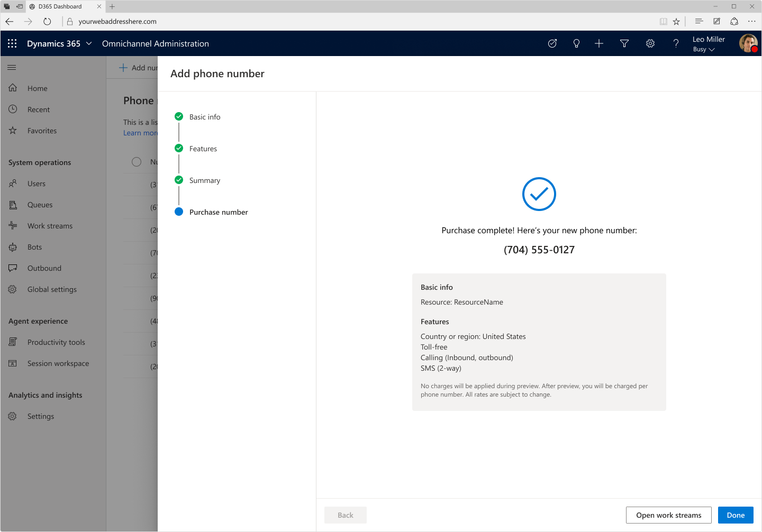Open the task flow checkmark icon
The width and height of the screenshot is (762, 532).
552,43
